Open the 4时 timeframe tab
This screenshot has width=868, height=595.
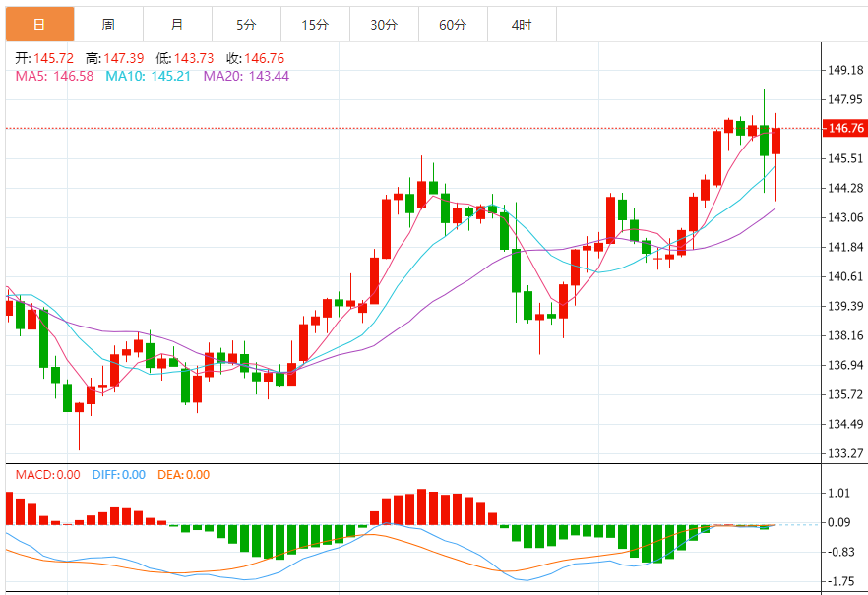(x=522, y=25)
